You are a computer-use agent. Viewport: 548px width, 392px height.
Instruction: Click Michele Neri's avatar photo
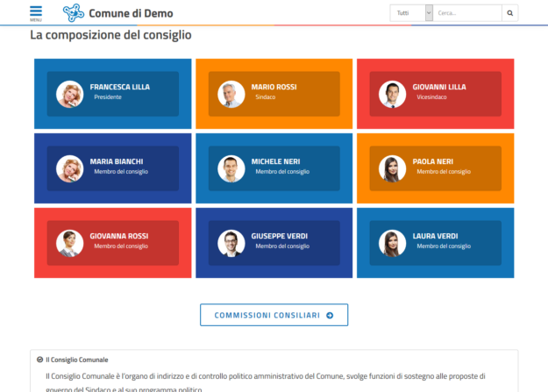coord(231,168)
